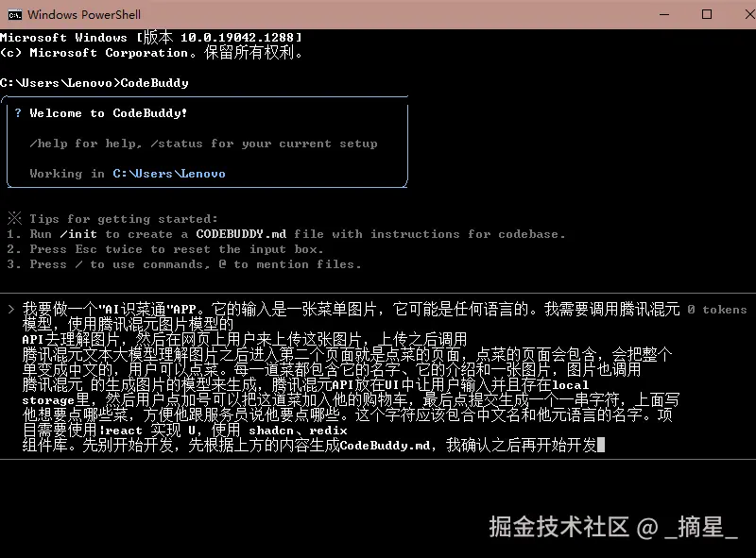Click the working path 'C:\Users\Lenovo' link
The width and height of the screenshot is (756, 558).
(169, 174)
